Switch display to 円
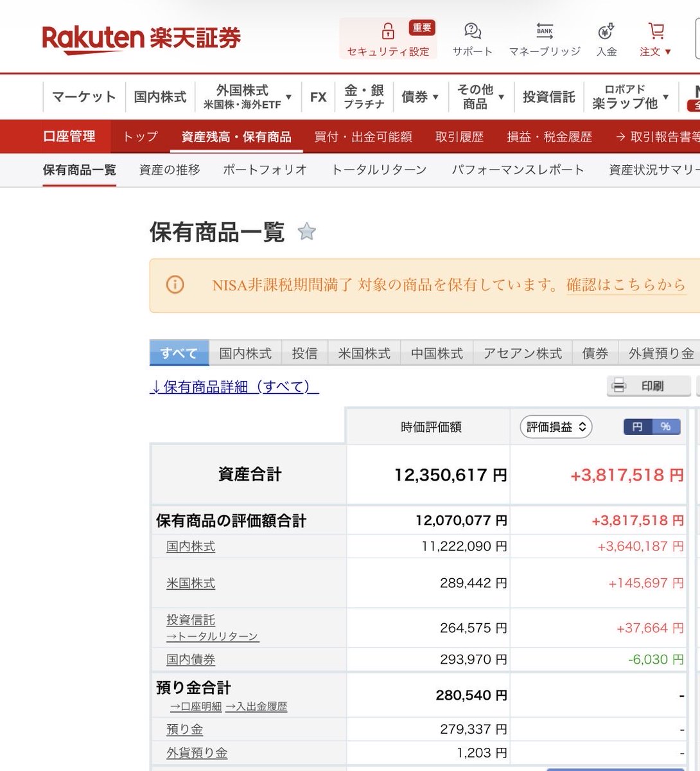This screenshot has width=700, height=771. 637,427
